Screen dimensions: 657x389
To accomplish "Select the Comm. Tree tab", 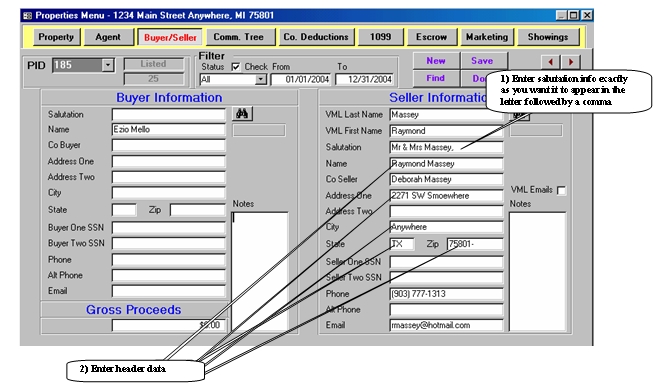I will [238, 37].
